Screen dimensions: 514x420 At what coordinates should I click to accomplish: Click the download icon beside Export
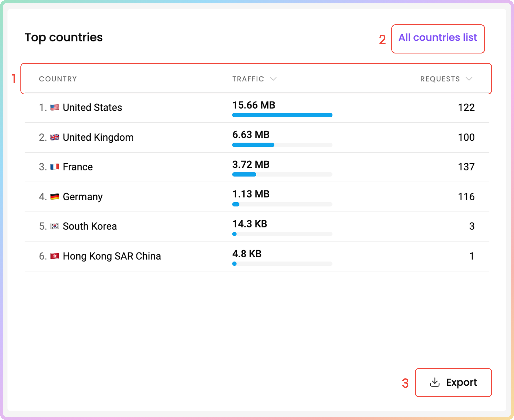click(435, 382)
